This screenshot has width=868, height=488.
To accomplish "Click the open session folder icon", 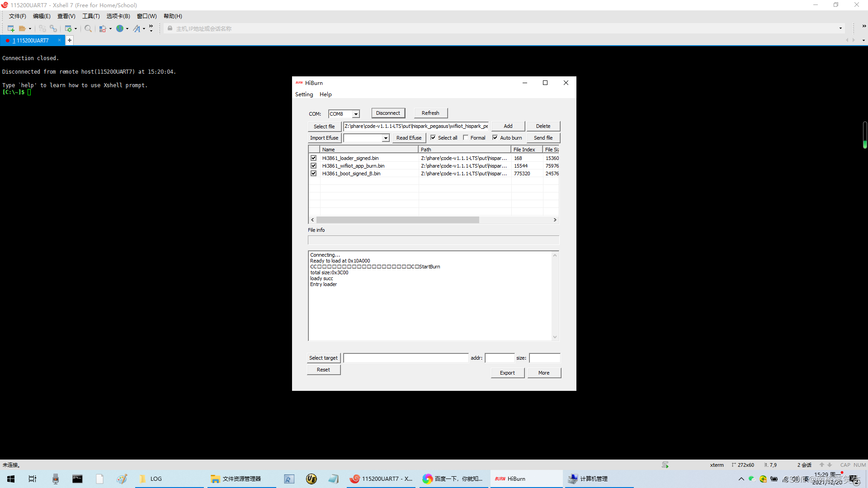I will [22, 28].
